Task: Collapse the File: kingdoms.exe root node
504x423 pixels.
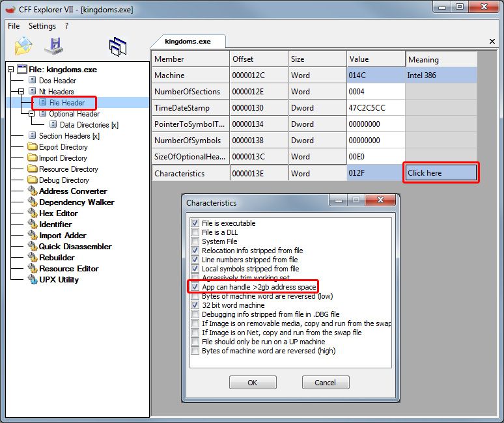Action: click(10, 70)
